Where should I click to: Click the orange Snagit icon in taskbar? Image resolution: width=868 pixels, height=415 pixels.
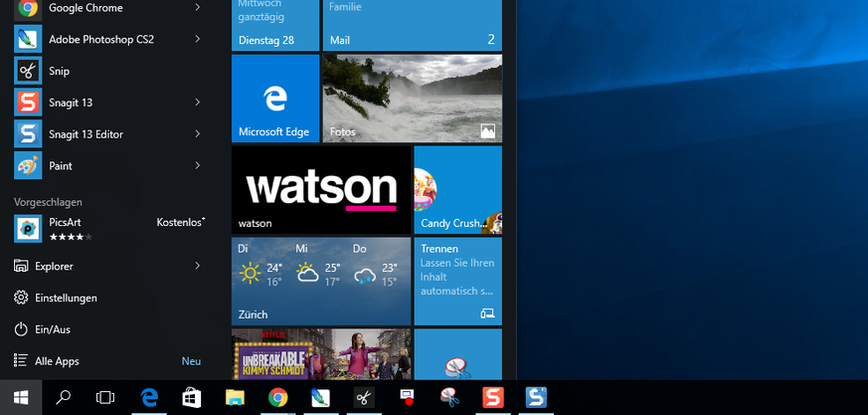493,397
